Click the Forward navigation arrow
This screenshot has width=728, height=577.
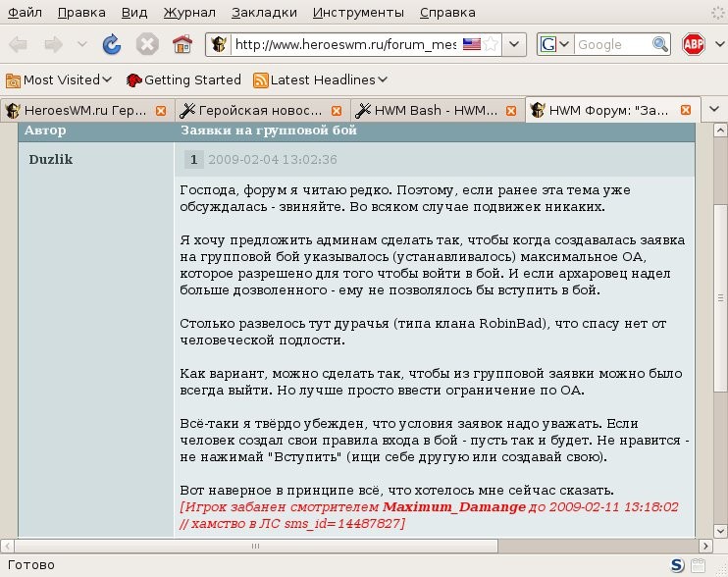click(53, 44)
